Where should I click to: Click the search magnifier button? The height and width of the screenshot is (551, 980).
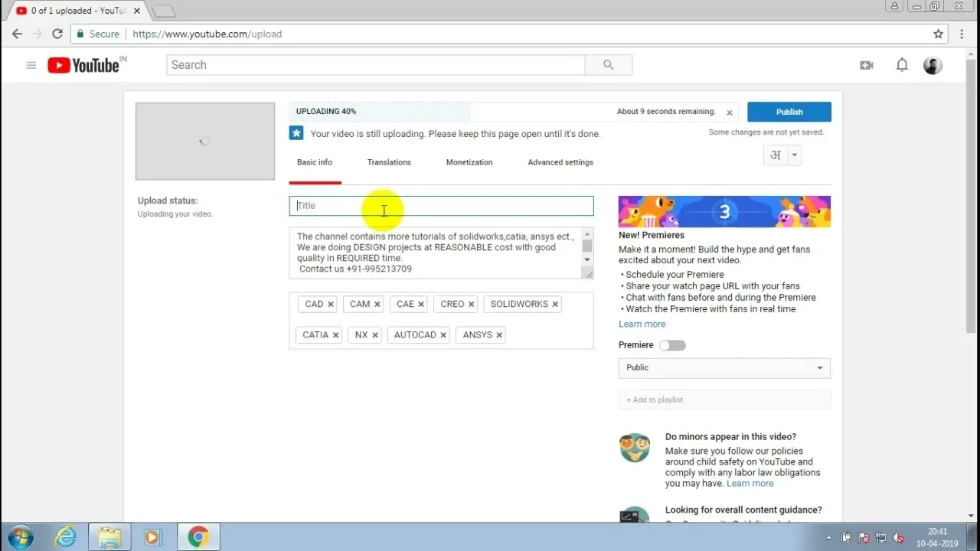click(609, 65)
